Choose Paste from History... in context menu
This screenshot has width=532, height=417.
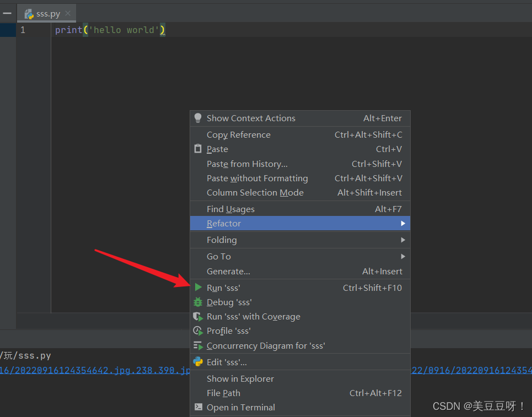[300, 164]
